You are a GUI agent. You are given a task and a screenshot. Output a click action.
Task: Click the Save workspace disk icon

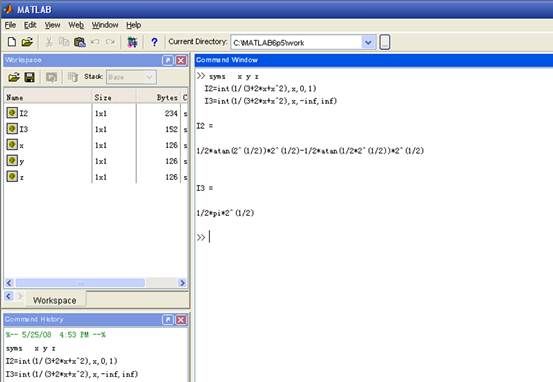click(x=30, y=77)
